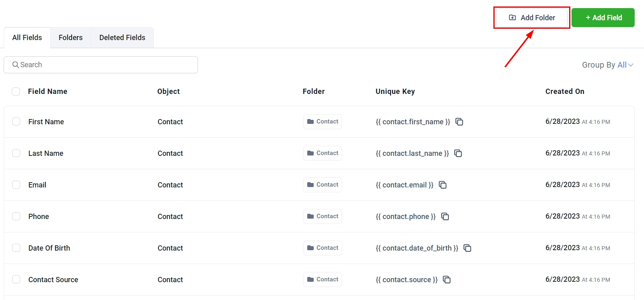The height and width of the screenshot is (300, 644).
Task: Focus the Search input box
Action: point(101,65)
